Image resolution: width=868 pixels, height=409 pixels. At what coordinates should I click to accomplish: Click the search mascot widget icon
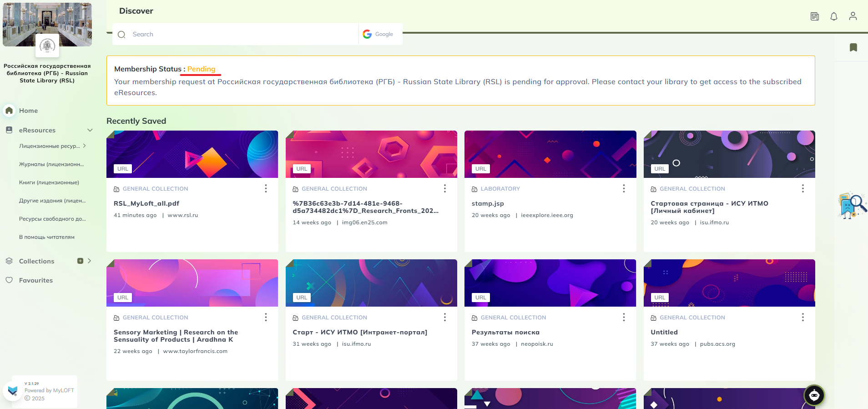tap(853, 206)
